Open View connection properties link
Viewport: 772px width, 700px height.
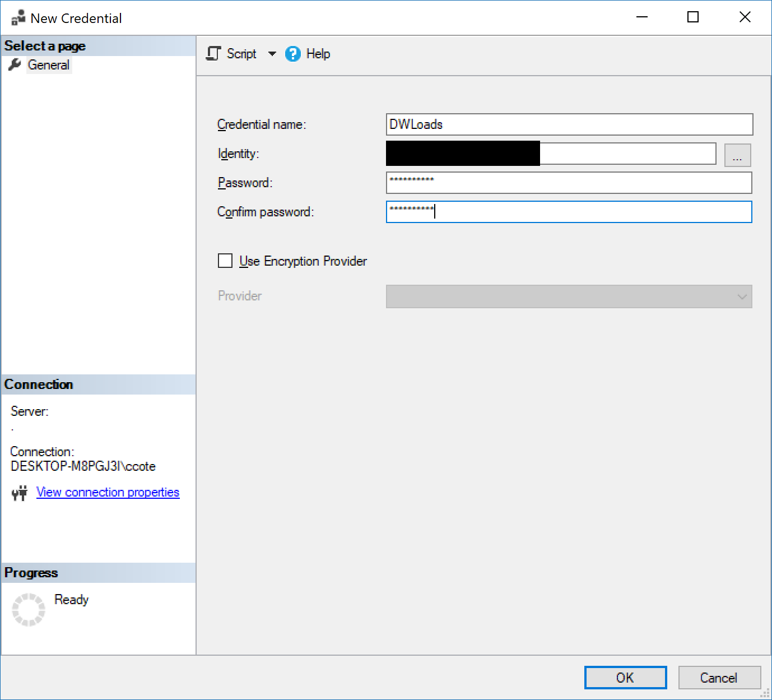click(108, 492)
